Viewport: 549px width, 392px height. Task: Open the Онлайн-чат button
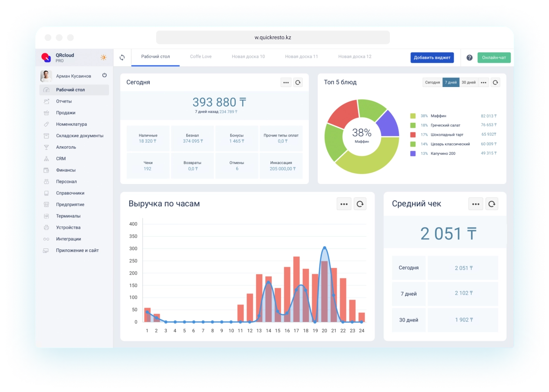click(494, 57)
